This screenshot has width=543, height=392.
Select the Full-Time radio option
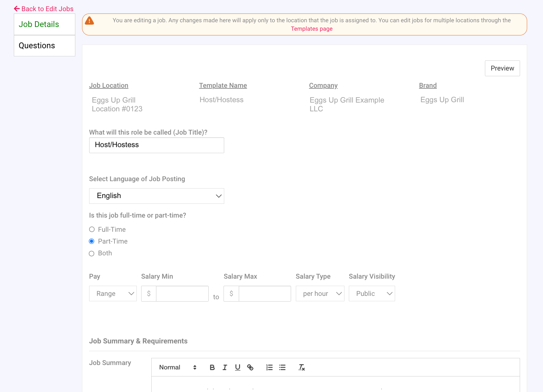(92, 229)
